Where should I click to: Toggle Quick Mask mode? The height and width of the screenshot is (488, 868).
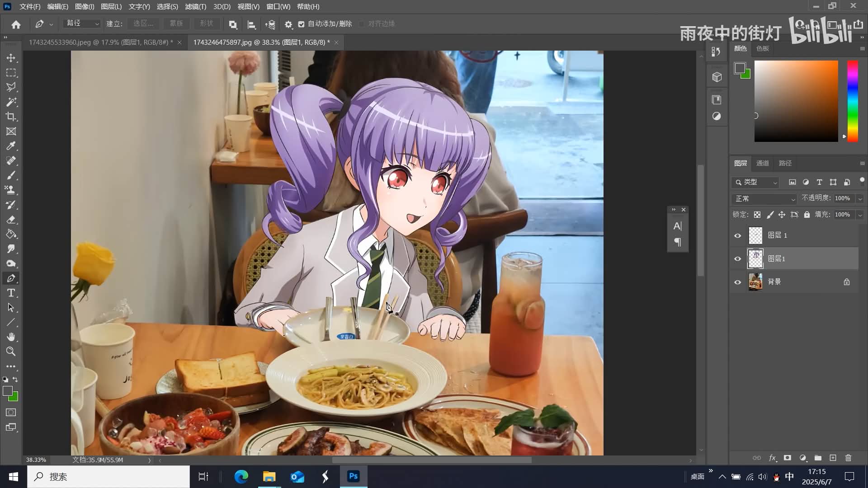point(11,413)
